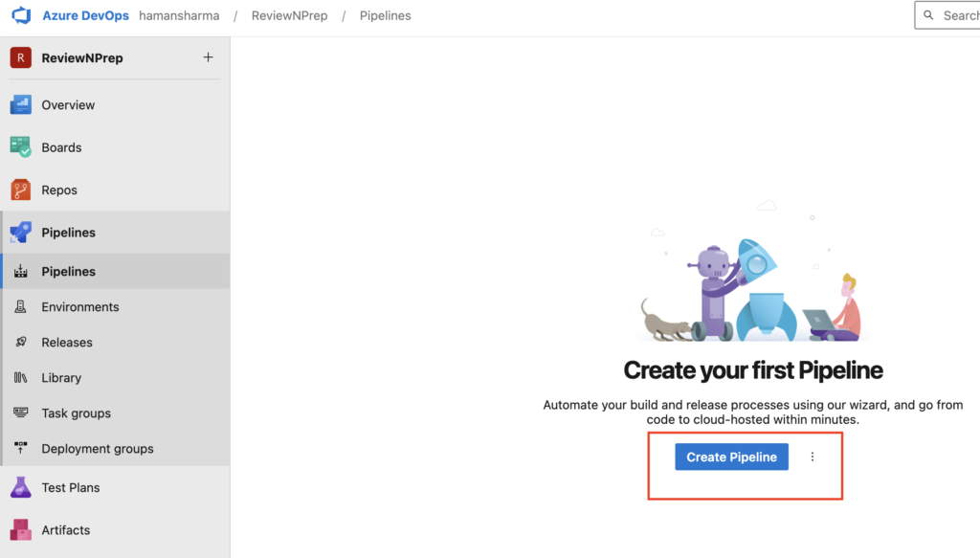Open the ReviewNPrep project name
The height and width of the screenshot is (558, 980).
pyautogui.click(x=82, y=58)
